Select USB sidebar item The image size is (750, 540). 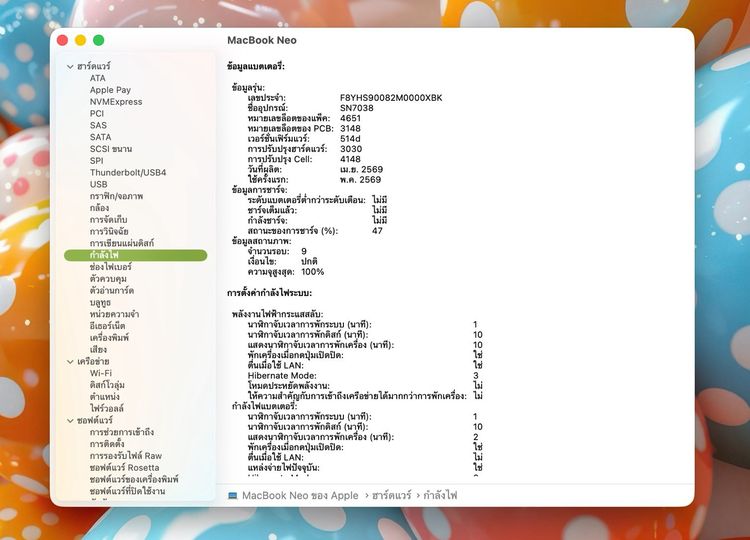coord(99,184)
